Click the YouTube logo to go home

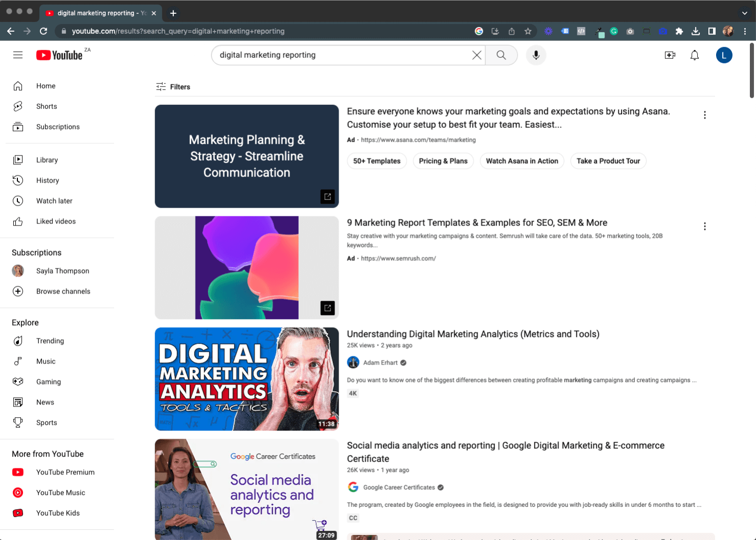(x=59, y=55)
